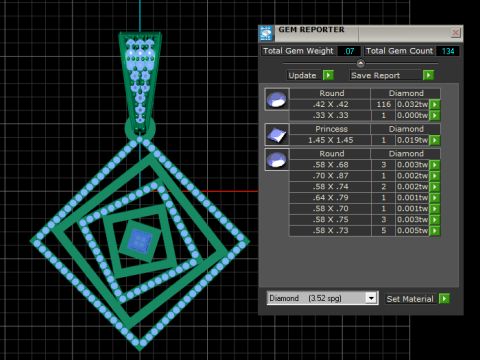Open the Diamond (3.52 spg) material dropdown
This screenshot has height=360, width=480.
(x=371, y=298)
